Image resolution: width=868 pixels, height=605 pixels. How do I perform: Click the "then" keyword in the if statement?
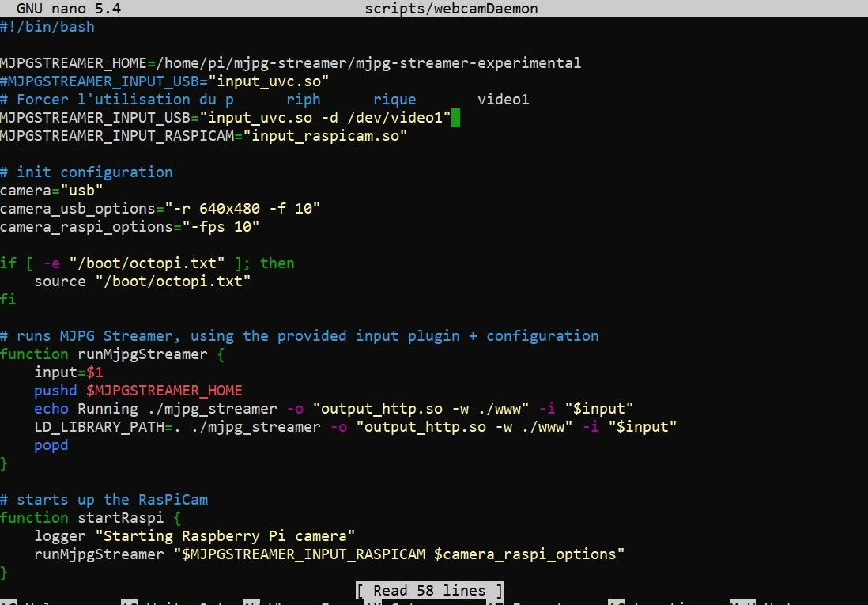[x=277, y=263]
